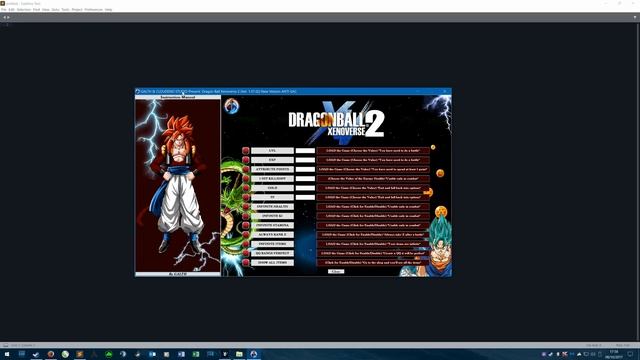Click red indicator beside SHOW ALL ITEMS
The width and height of the screenshot is (640, 360).
246,263
